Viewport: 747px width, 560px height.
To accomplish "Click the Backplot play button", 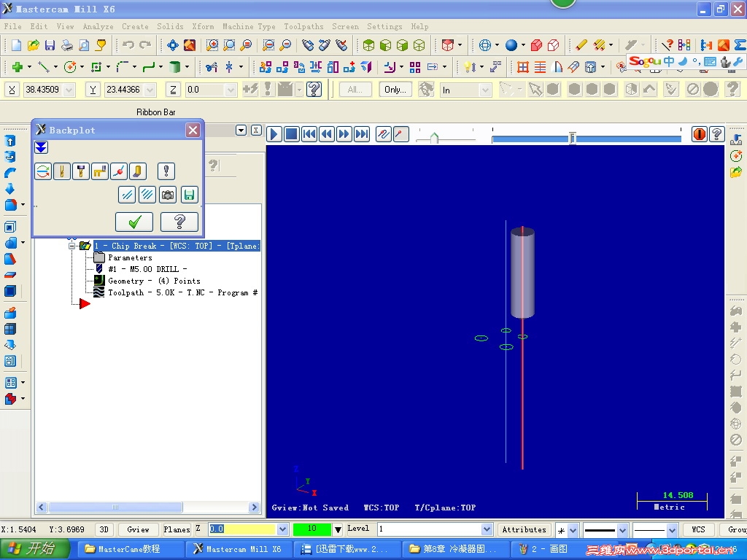I will click(274, 134).
